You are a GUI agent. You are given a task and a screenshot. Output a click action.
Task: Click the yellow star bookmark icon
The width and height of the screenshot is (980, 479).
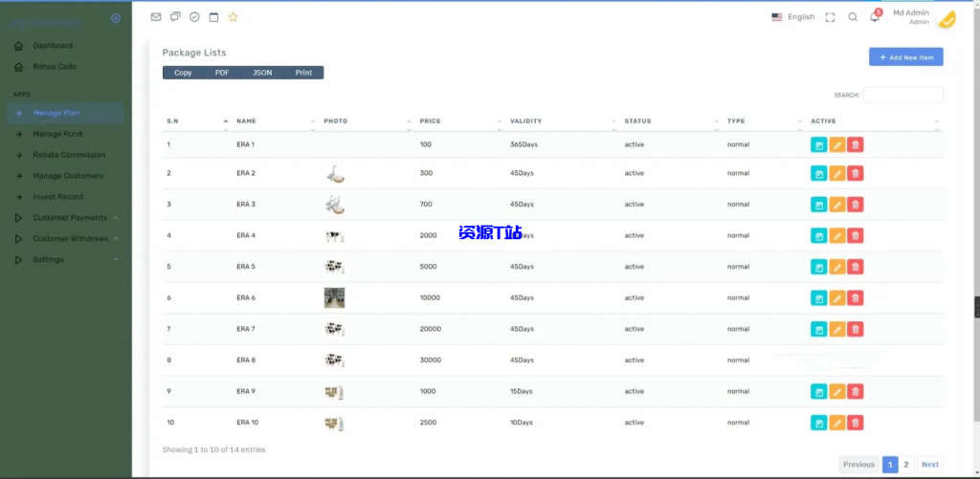(233, 17)
